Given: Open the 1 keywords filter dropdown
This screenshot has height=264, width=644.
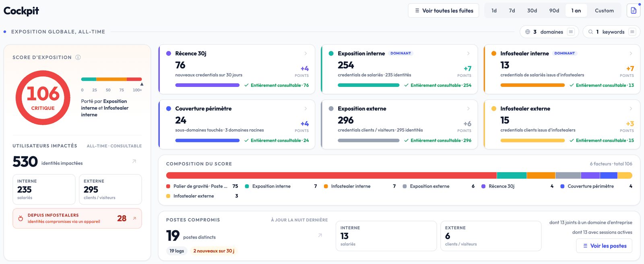Looking at the screenshot, I should click(611, 32).
